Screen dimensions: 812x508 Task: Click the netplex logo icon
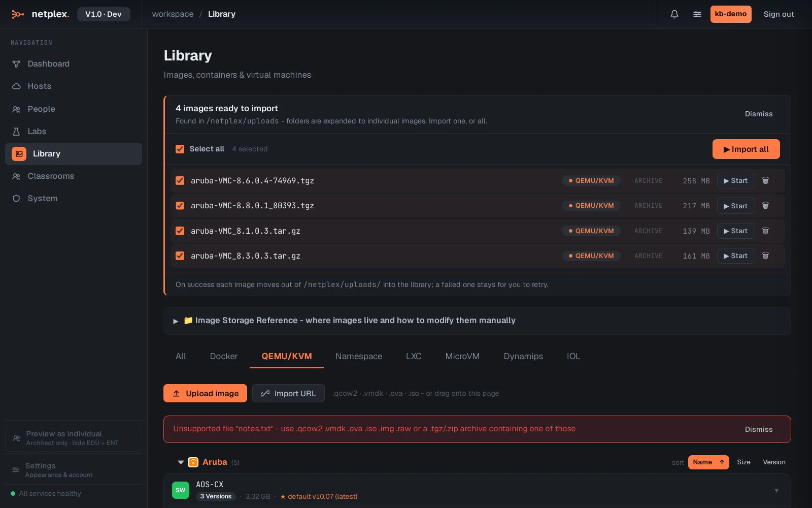pyautogui.click(x=18, y=14)
